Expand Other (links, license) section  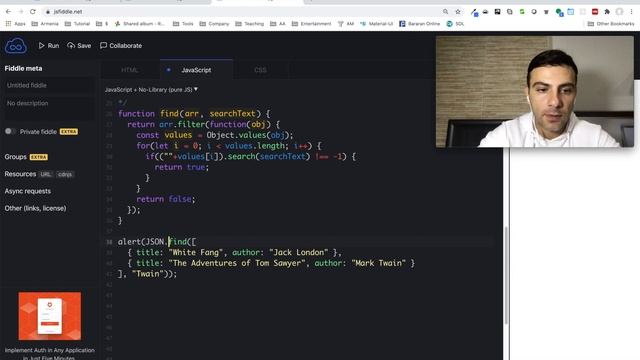click(35, 208)
